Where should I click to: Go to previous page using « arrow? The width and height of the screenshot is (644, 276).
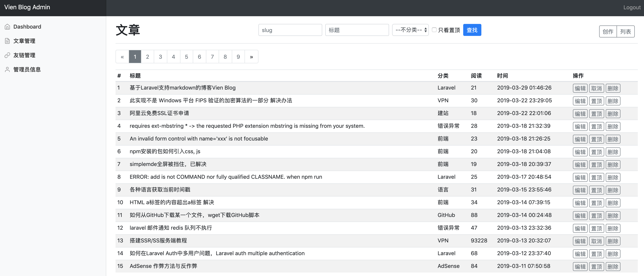(x=122, y=56)
